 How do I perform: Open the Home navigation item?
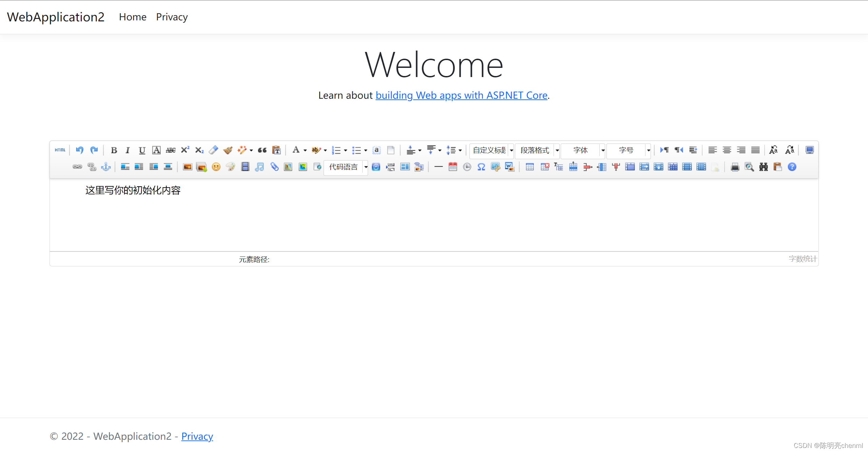point(133,17)
